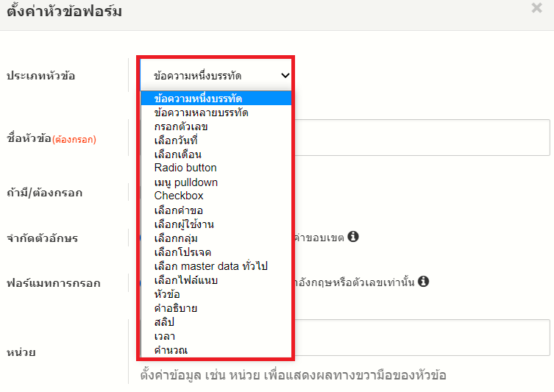The height and width of the screenshot is (392, 554).
Task: Choose เมนู pulldown field type
Action: 185,182
